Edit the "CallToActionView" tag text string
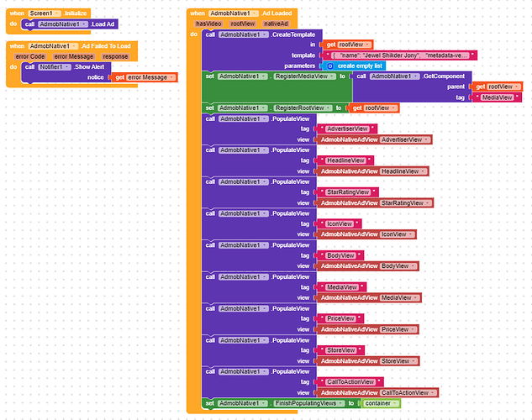The width and height of the screenshot is (532, 420). (350, 382)
